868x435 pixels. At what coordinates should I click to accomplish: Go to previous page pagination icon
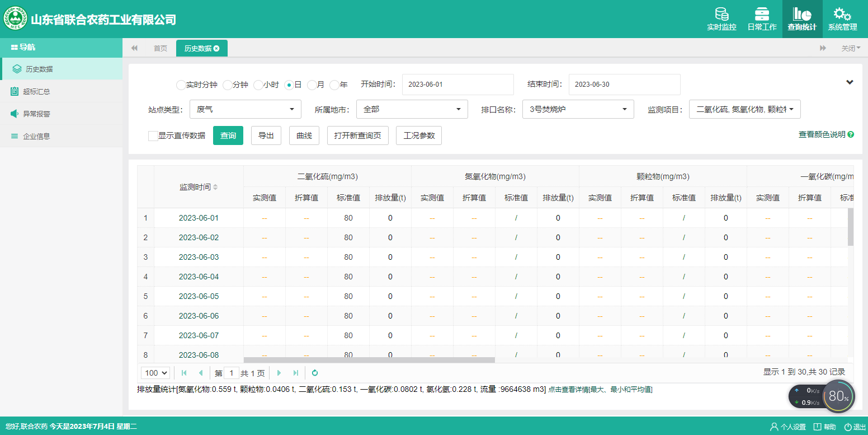tap(200, 373)
